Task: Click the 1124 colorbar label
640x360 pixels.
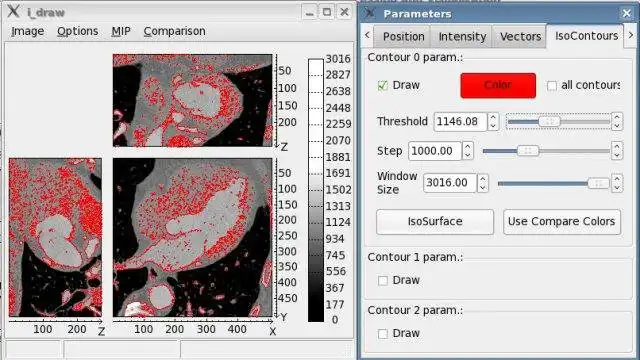Action: tap(338, 222)
